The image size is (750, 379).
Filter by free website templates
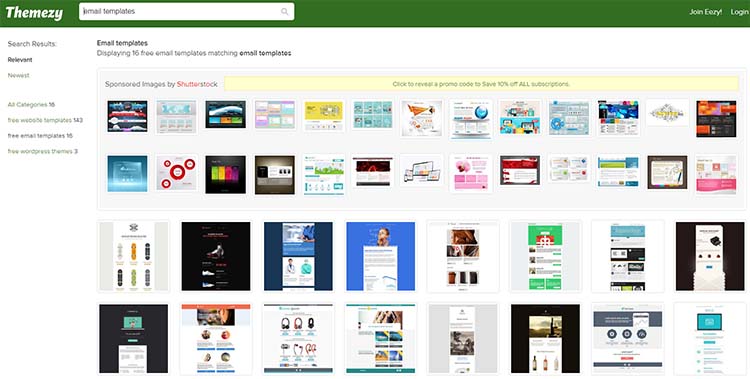[45, 120]
